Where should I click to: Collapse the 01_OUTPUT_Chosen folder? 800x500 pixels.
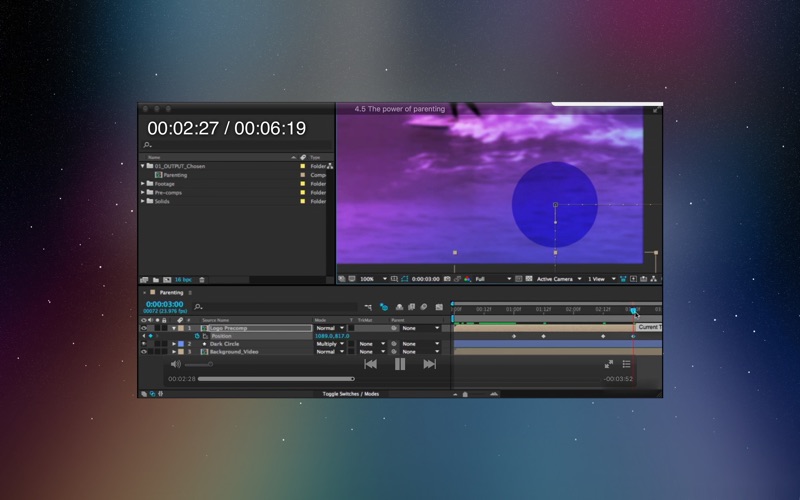pyautogui.click(x=142, y=166)
